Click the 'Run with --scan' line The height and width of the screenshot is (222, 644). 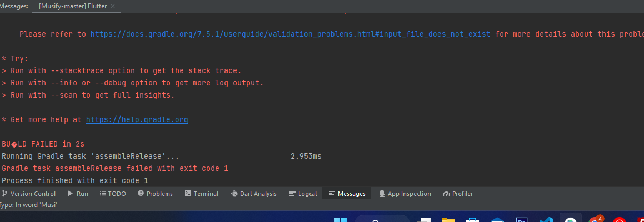(x=88, y=95)
